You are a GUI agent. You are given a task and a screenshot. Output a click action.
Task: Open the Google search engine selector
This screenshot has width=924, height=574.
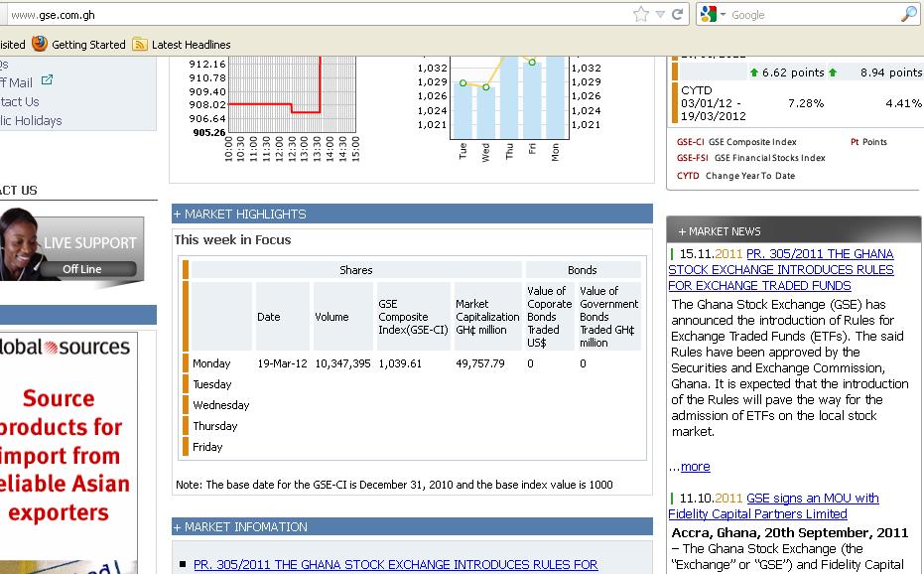coord(713,14)
